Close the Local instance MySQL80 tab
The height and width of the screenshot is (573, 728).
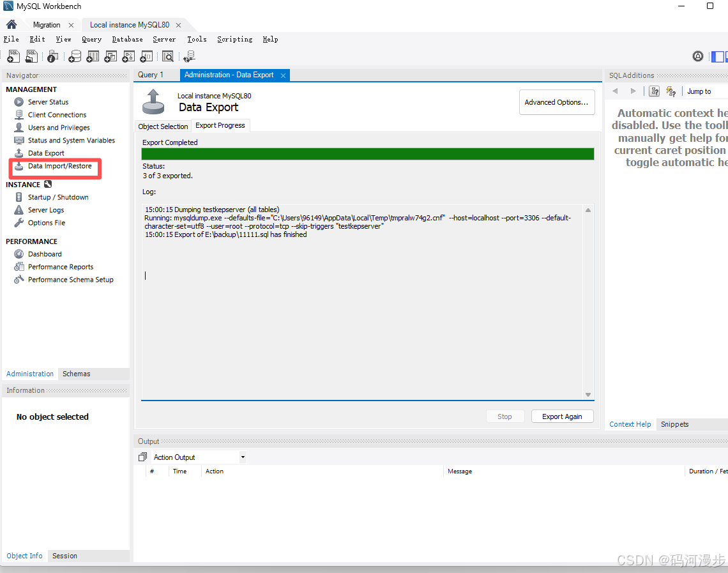178,25
